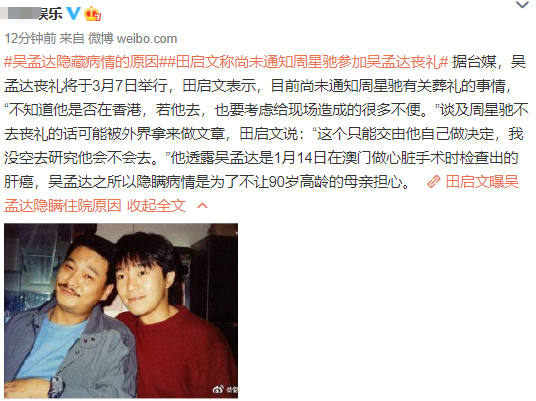The width and height of the screenshot is (536, 401).
Task: Click the mustached man in the gray jacket
Action: [65, 321]
